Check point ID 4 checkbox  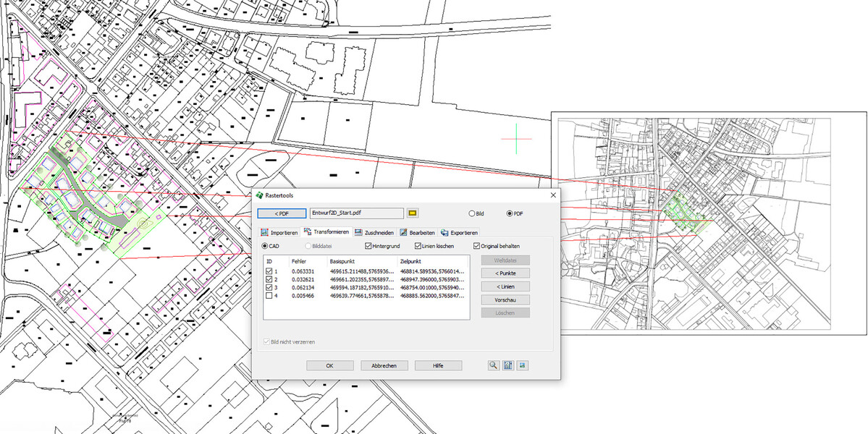[269, 296]
